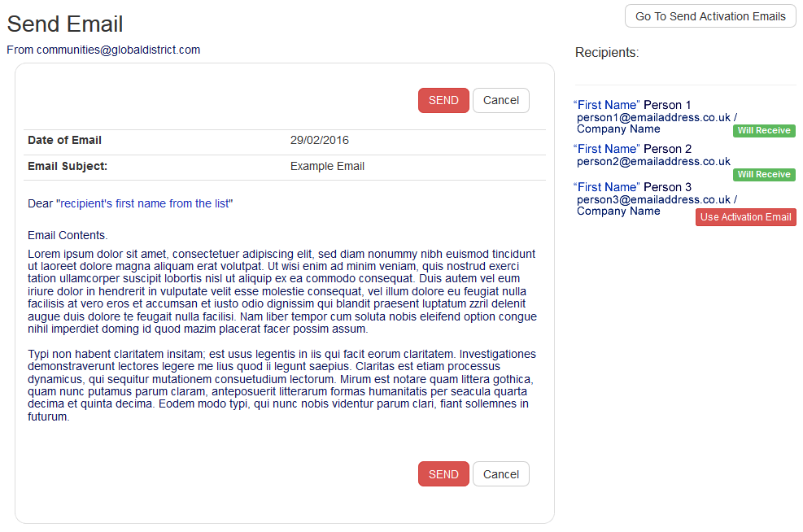Viewport: 803px width, 532px height.
Task: Click Will Receive badge for Person 2
Action: point(764,175)
